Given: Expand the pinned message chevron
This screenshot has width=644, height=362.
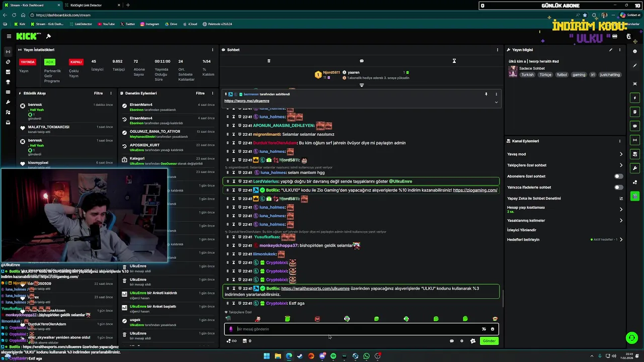Looking at the screenshot, I should point(496,102).
